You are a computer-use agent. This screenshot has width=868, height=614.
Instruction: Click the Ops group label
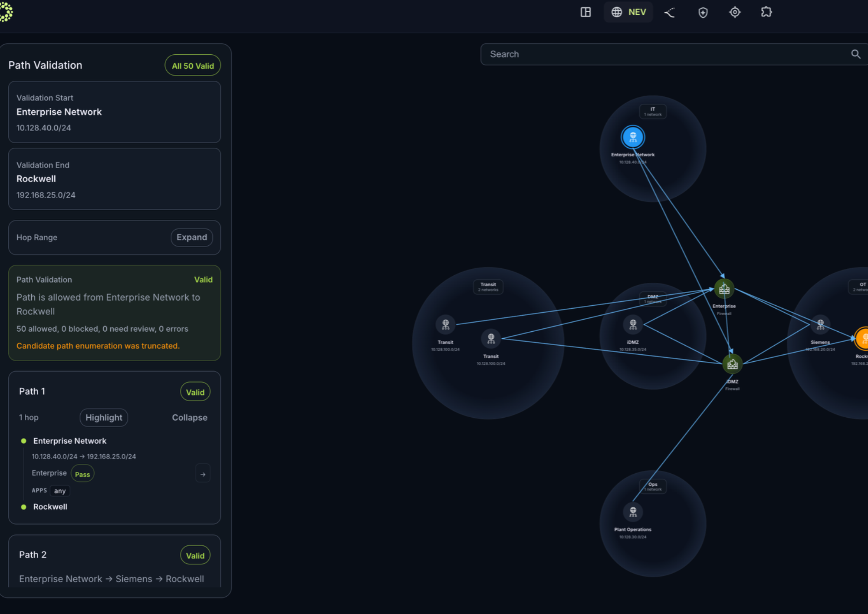653,486
